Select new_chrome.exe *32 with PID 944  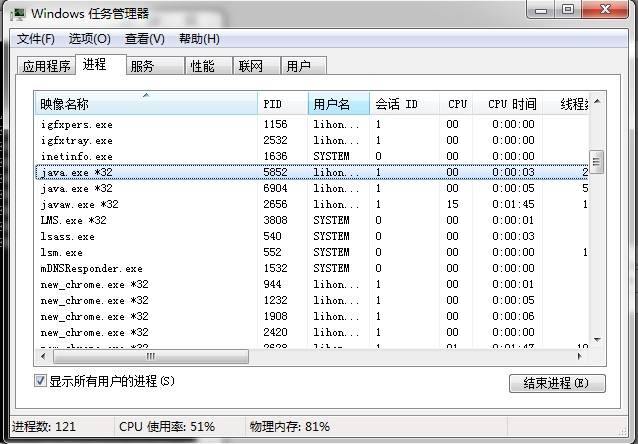[x=312, y=284]
